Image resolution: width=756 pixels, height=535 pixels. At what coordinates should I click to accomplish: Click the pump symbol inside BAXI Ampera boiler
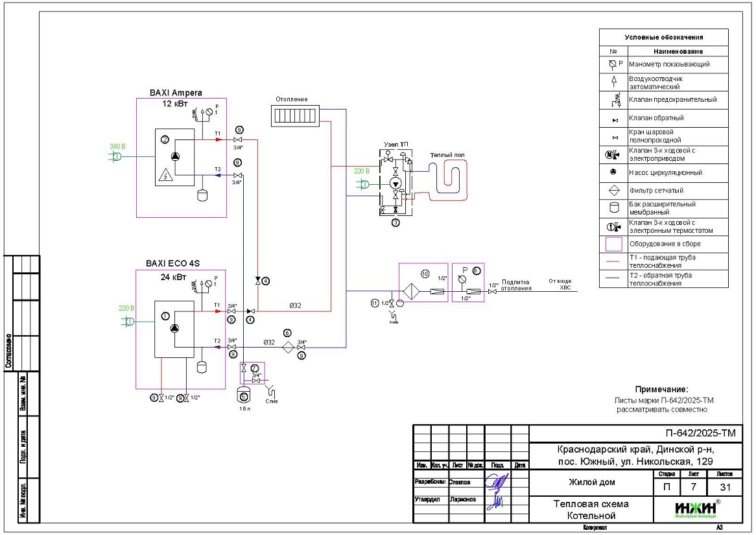[174, 156]
